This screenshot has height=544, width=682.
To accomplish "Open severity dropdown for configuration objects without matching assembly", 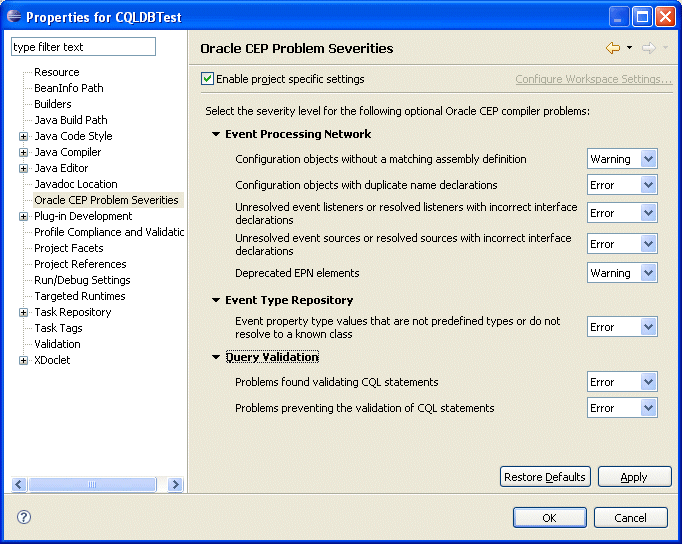I will coord(622,159).
